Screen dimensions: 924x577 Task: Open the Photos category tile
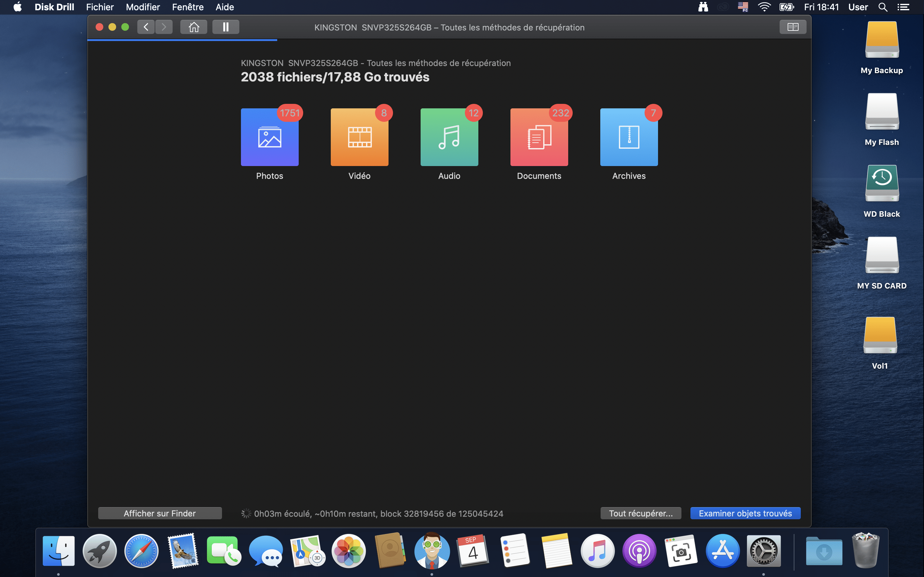click(x=269, y=137)
